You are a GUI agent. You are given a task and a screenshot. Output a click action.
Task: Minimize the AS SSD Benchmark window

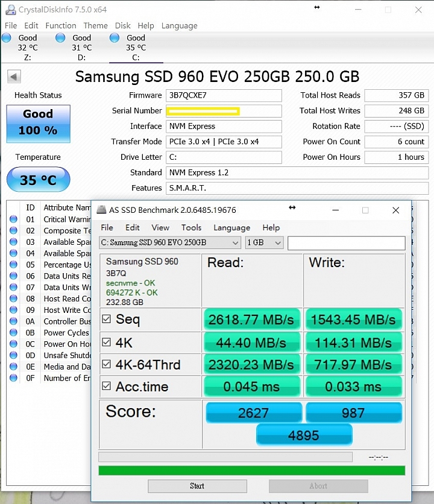[x=336, y=210]
